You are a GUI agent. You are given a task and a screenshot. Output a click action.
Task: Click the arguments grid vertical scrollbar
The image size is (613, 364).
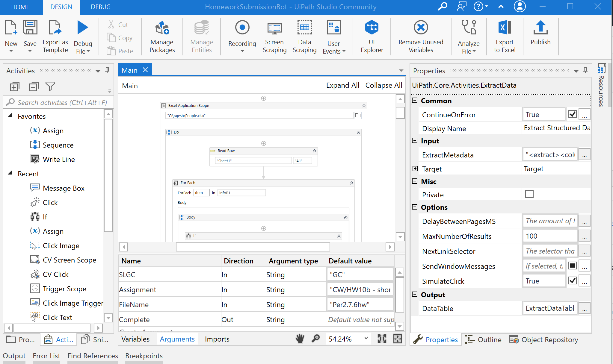click(400, 295)
